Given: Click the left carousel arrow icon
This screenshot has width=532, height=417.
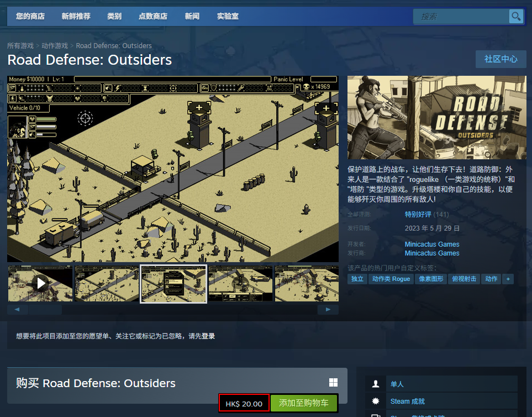Looking at the screenshot, I should tap(17, 309).
